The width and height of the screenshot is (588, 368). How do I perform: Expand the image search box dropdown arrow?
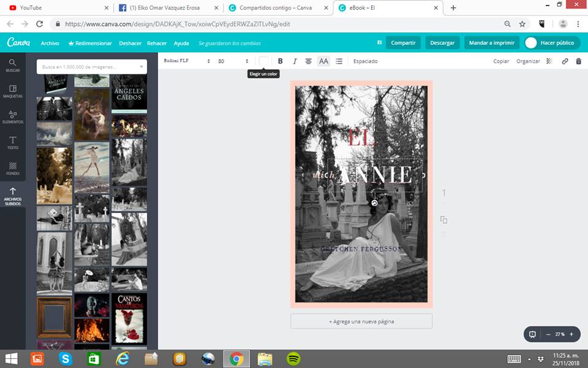141,66
